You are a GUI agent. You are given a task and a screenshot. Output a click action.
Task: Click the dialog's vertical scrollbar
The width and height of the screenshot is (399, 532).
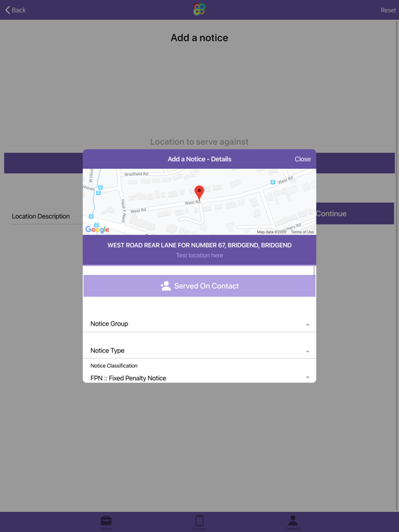pos(314,270)
